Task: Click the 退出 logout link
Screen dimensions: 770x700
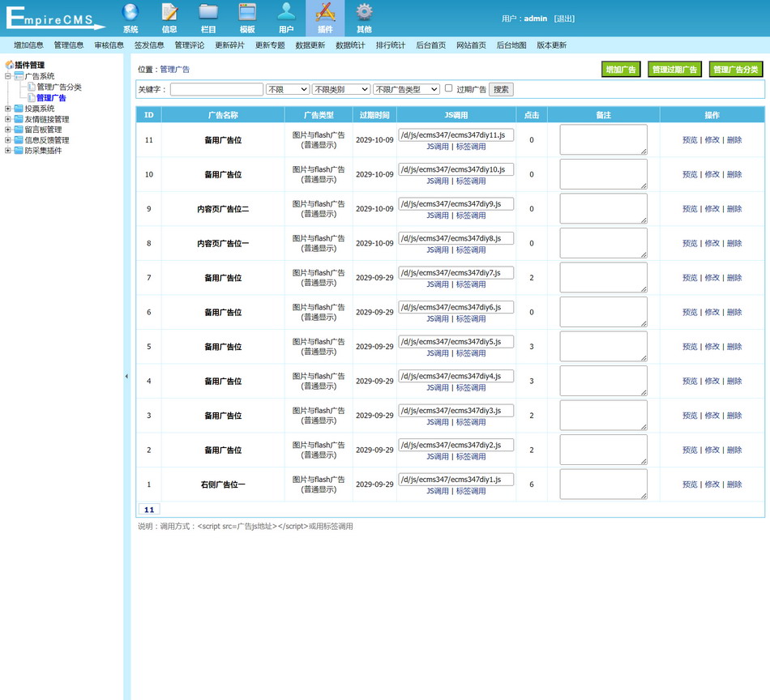Action: (564, 19)
